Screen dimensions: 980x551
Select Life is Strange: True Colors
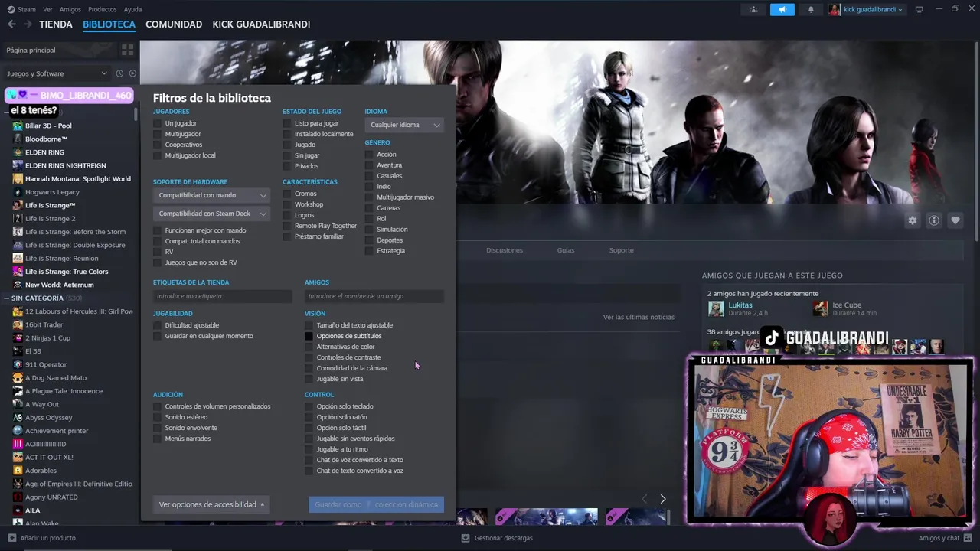[x=67, y=272]
